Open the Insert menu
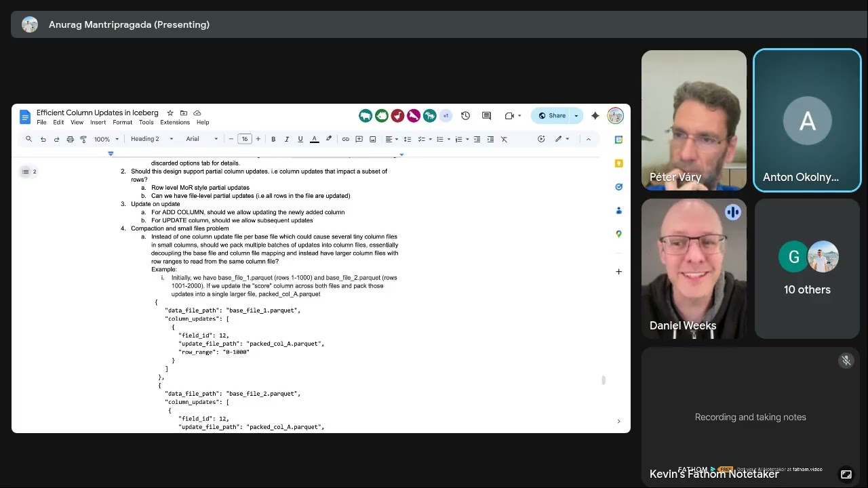The width and height of the screenshot is (868, 488). point(98,123)
